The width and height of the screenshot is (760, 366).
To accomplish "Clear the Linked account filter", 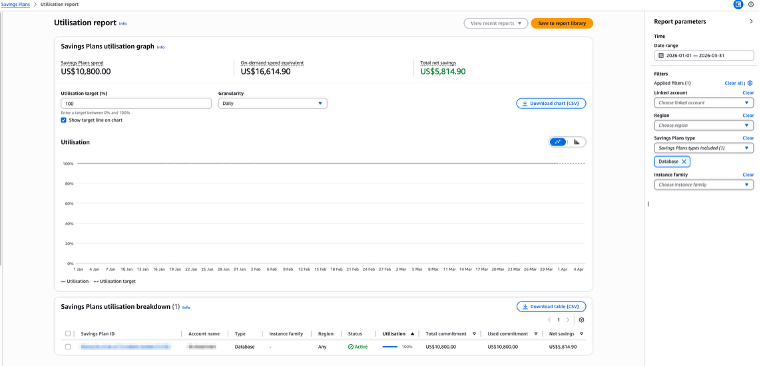I will (x=748, y=93).
